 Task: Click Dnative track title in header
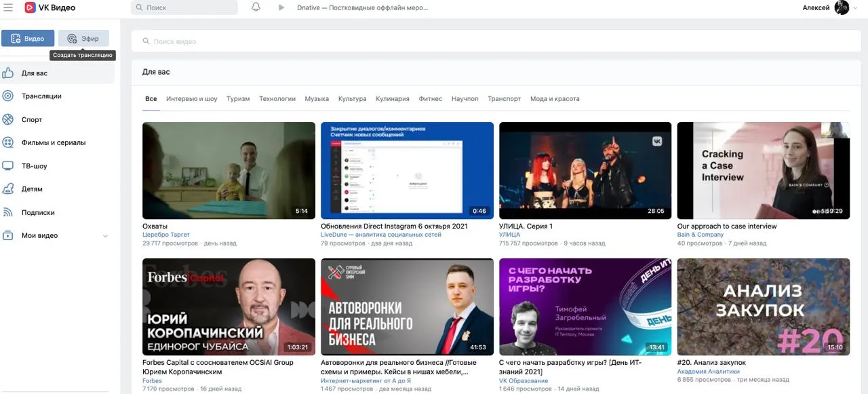(363, 7)
